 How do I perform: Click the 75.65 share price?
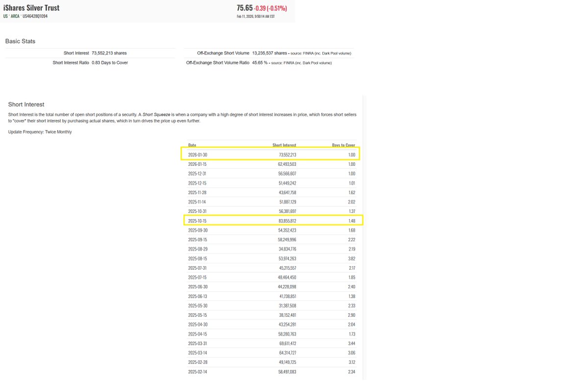pos(245,8)
